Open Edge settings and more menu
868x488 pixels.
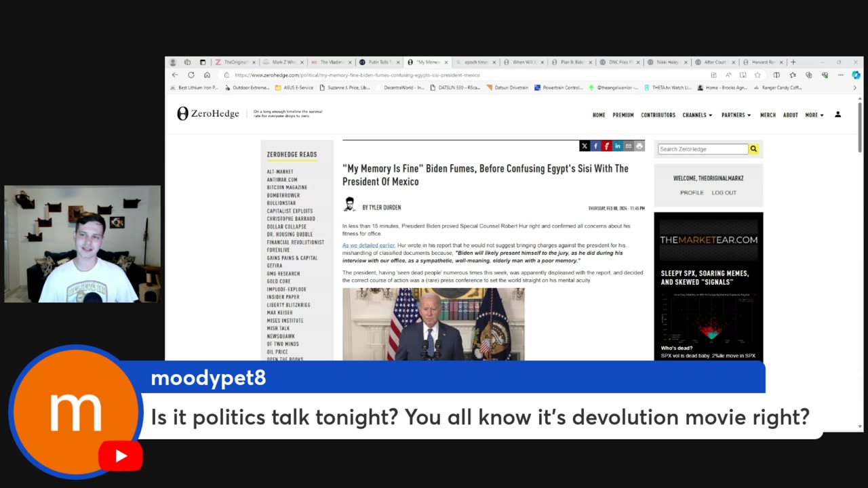[x=841, y=75]
